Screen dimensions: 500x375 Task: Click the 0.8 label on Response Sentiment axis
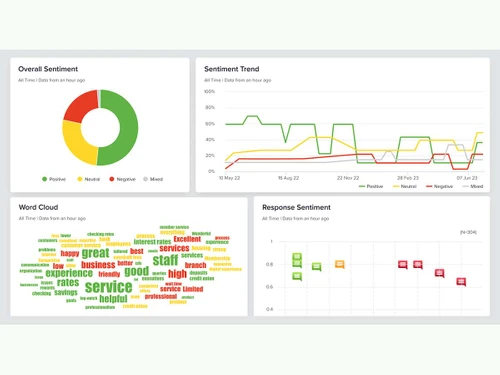click(x=269, y=264)
